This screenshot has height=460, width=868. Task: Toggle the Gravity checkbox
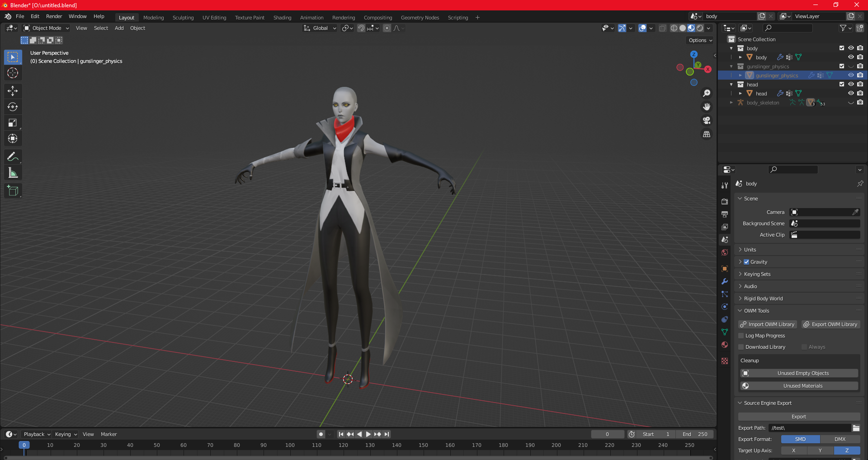point(746,262)
